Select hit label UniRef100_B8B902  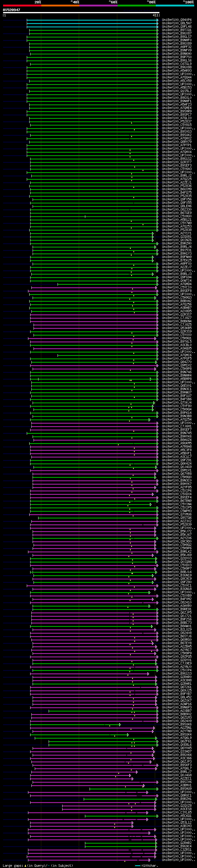point(177,714)
